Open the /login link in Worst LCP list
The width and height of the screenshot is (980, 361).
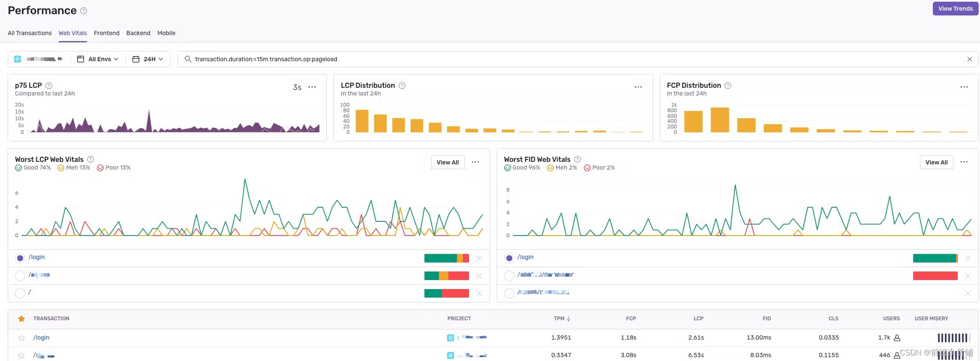(x=36, y=257)
